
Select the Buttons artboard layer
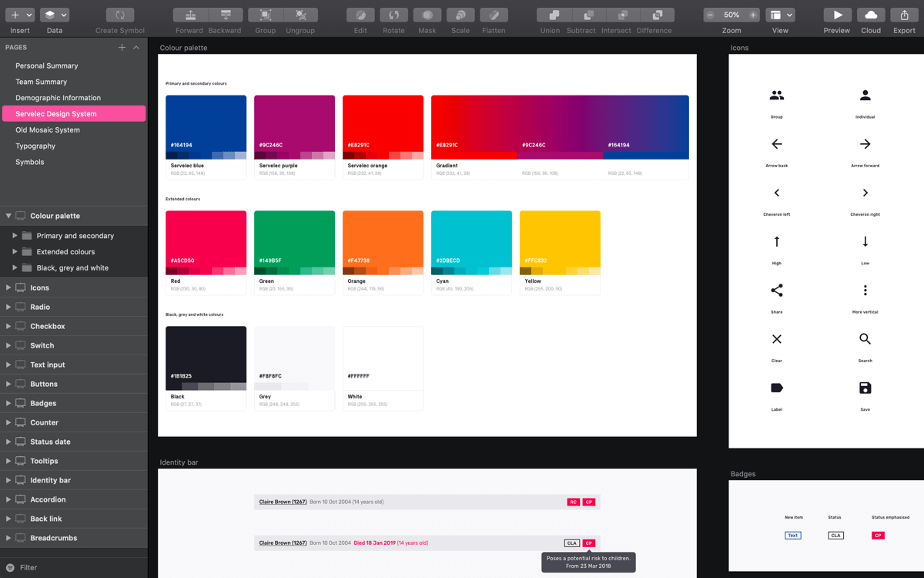74,384
